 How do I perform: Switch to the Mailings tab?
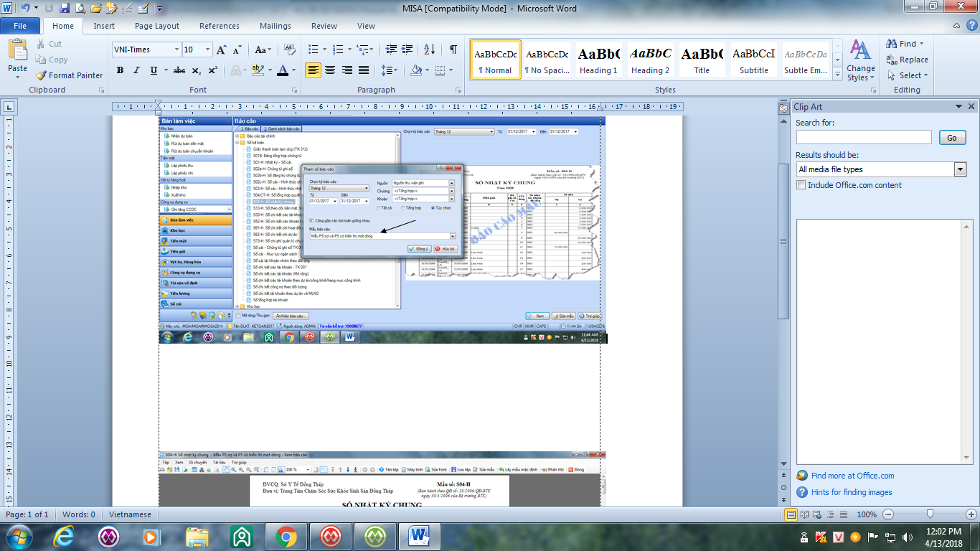pos(275,26)
